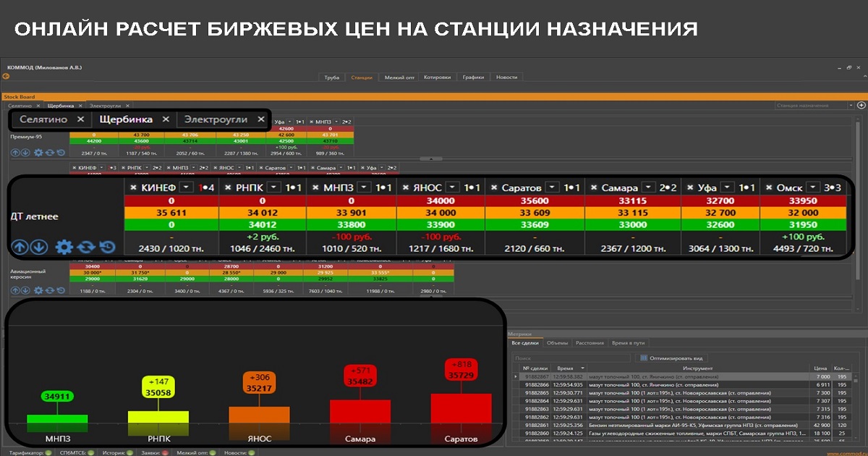This screenshot has height=456, width=868.
Task: Close the enlarged Электроугли station tab
Action: (261, 119)
